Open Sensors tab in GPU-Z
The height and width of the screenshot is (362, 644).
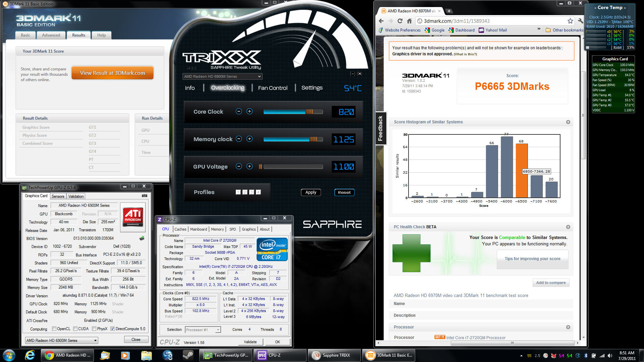[58, 196]
